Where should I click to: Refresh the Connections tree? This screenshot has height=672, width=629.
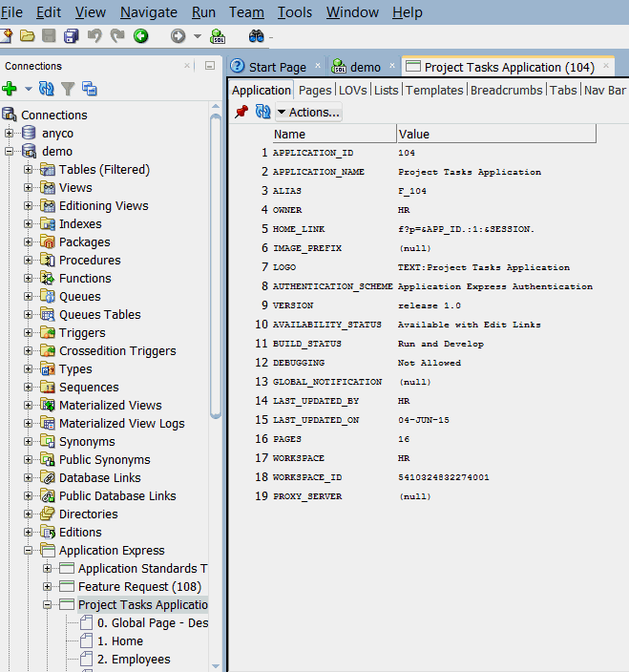(x=46, y=89)
